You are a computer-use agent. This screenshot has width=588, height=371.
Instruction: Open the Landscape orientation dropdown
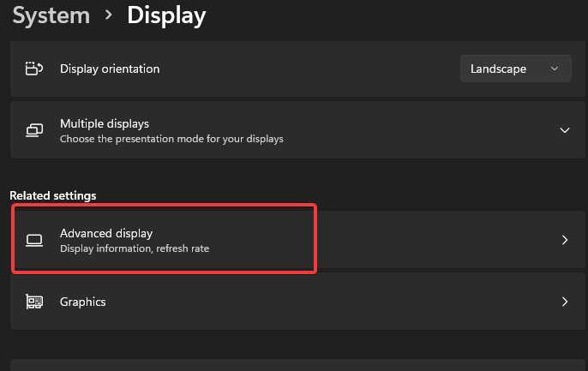[x=516, y=69]
